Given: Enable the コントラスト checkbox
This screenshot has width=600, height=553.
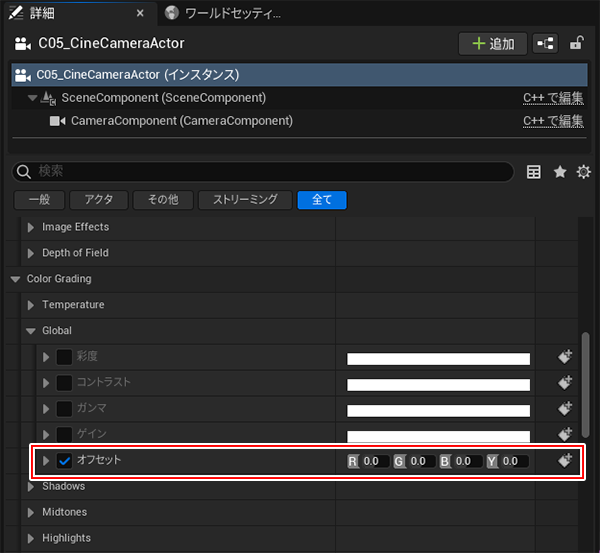Looking at the screenshot, I should pyautogui.click(x=64, y=383).
